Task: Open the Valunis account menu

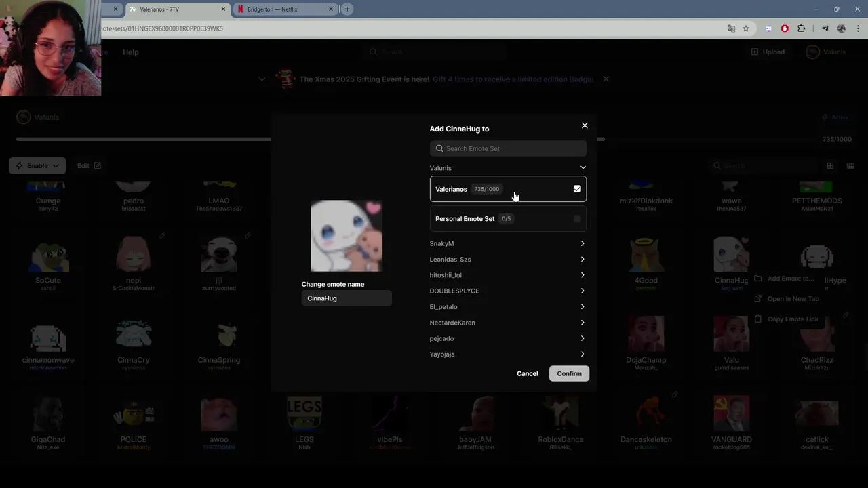Action: (826, 52)
